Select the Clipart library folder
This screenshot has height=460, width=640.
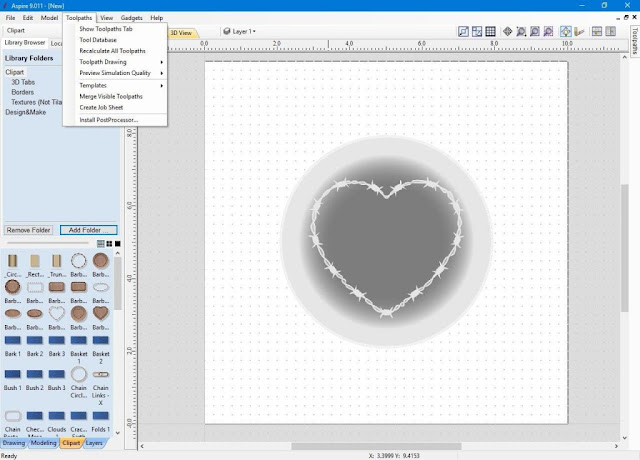[15, 72]
